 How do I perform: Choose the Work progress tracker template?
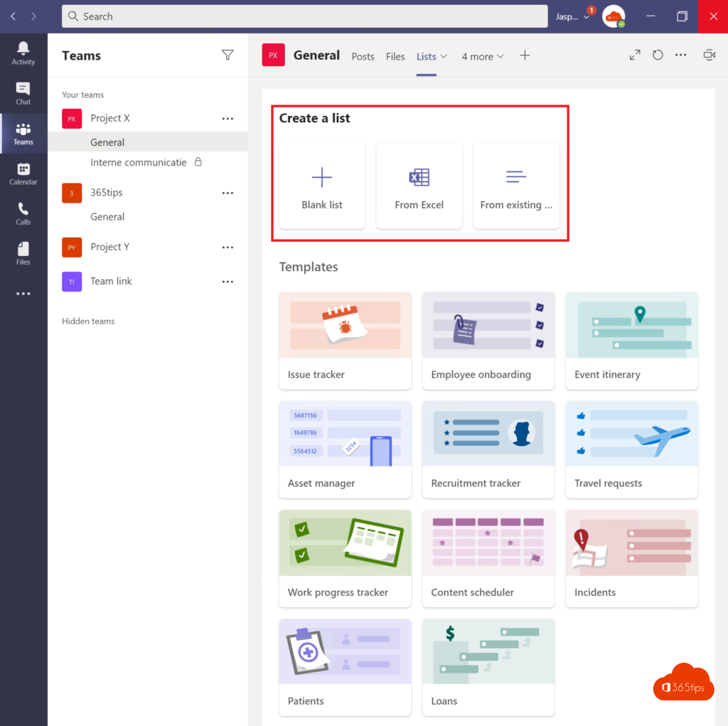[x=345, y=558]
